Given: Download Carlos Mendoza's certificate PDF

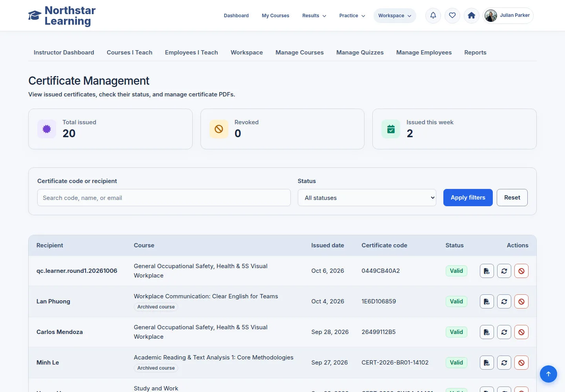Looking at the screenshot, I should [487, 332].
